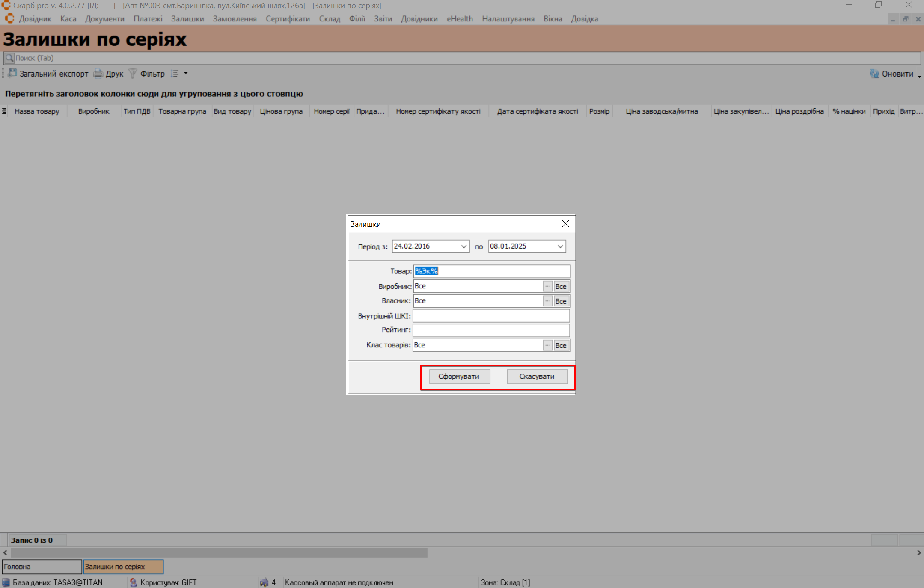Open Виробник browse ellipsis button
924x588 pixels.
click(x=548, y=286)
